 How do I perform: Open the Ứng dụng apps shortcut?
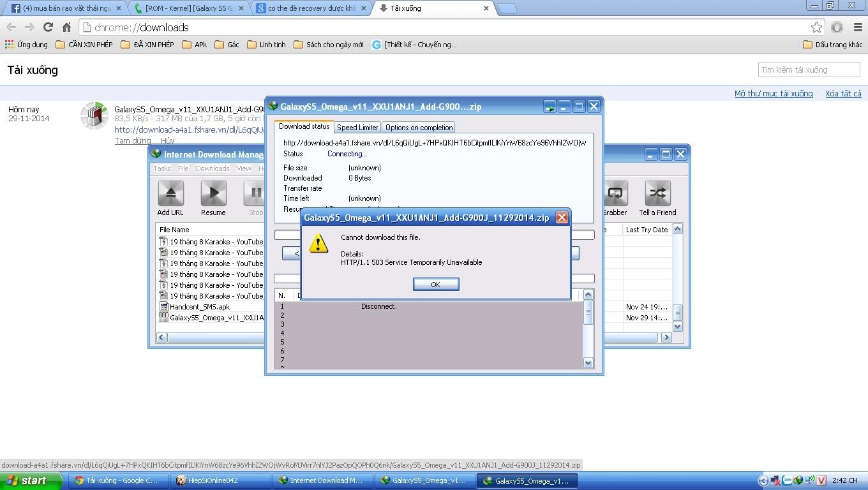[26, 45]
